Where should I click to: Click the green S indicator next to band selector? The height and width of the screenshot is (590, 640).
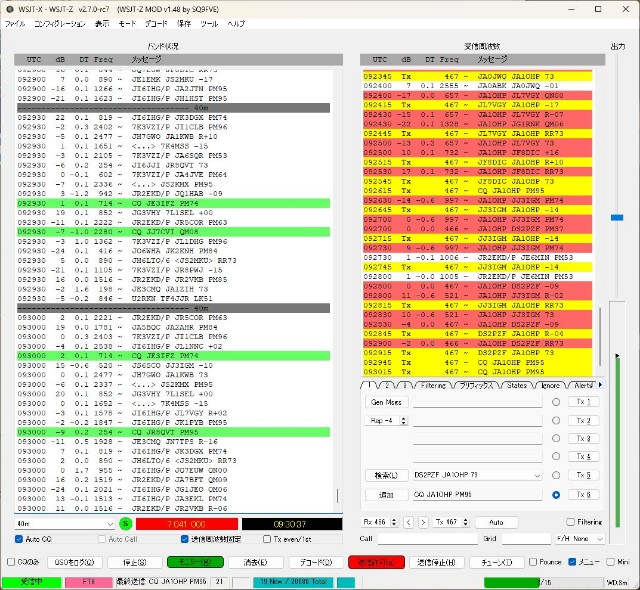pos(126,523)
